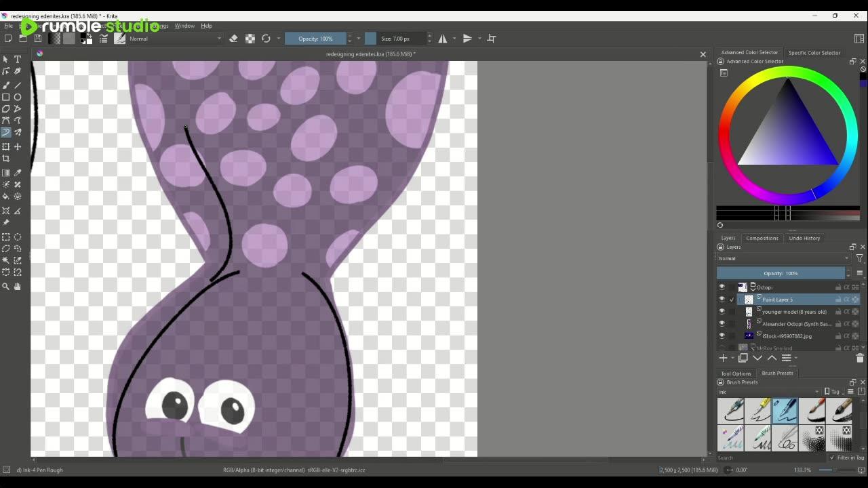The width and height of the screenshot is (868, 488).
Task: Click the Create New Document icon
Action: [x=8, y=39]
